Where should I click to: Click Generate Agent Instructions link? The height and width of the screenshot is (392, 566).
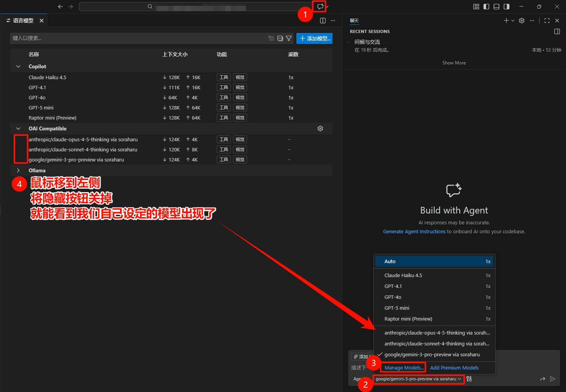(x=414, y=231)
